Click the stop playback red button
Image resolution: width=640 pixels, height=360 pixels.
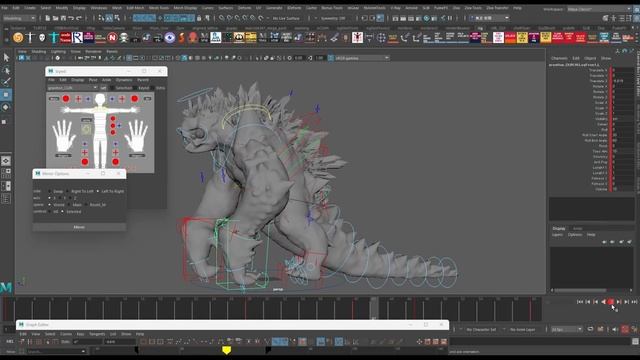pos(611,302)
